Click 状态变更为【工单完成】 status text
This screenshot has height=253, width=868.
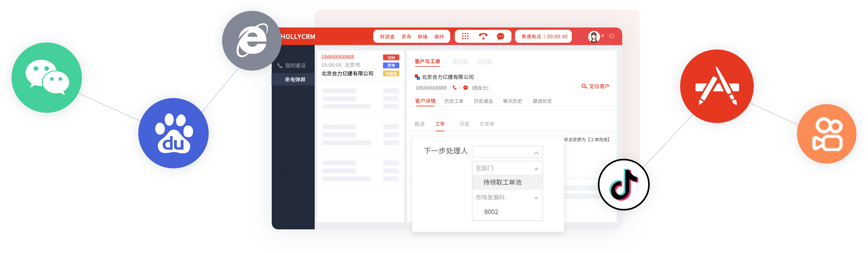[587, 140]
